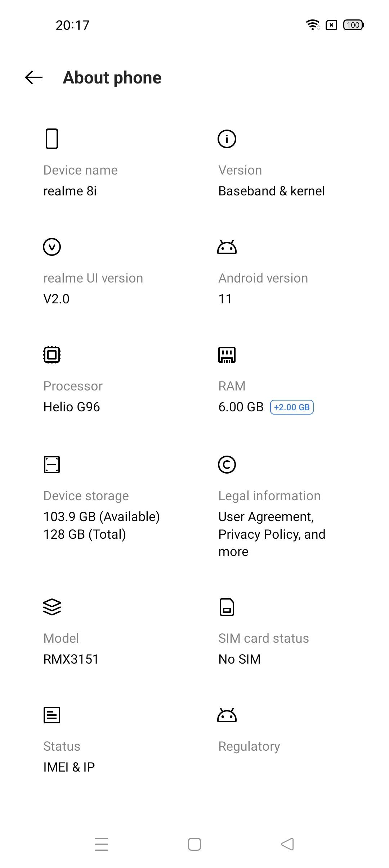Select the realme UI version icon

52,247
